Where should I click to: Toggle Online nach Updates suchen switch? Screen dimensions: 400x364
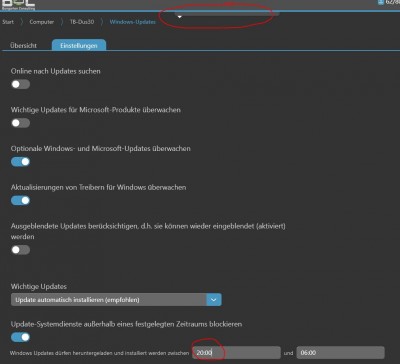21,84
